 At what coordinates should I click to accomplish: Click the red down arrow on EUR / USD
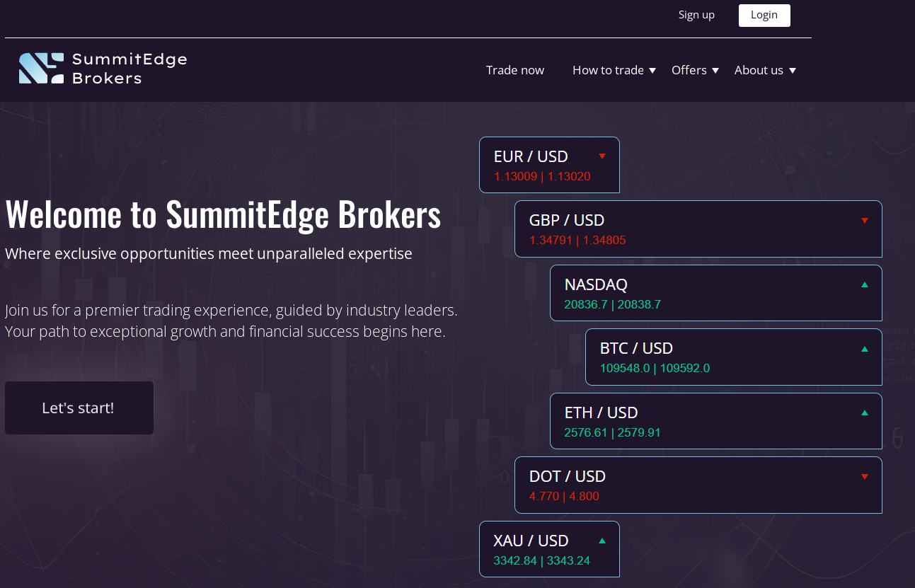click(x=602, y=156)
